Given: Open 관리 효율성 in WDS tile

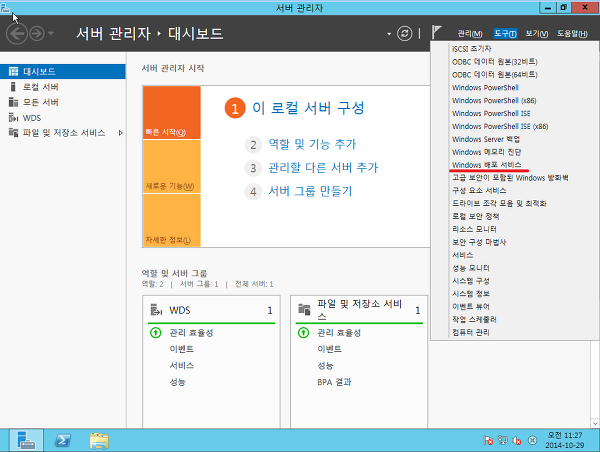Looking at the screenshot, I should pyautogui.click(x=191, y=333).
